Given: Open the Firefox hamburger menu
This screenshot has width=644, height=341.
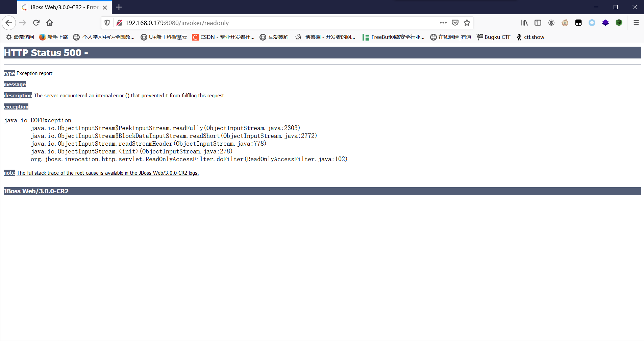Looking at the screenshot, I should click(x=636, y=23).
